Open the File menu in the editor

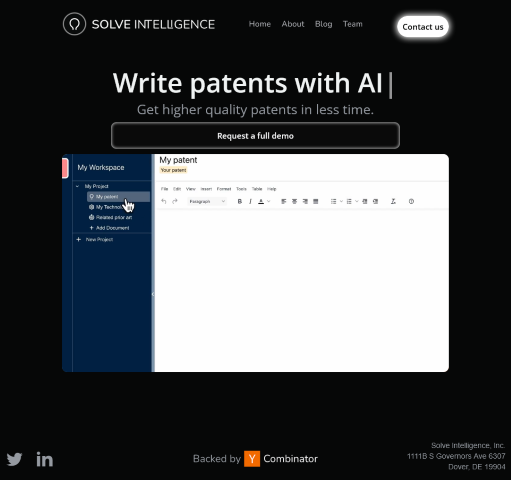164,189
